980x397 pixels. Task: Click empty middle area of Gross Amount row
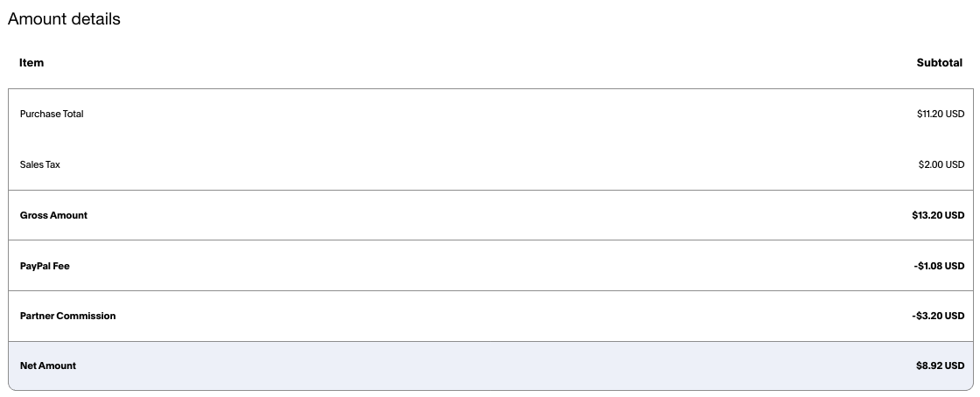pyautogui.click(x=491, y=215)
